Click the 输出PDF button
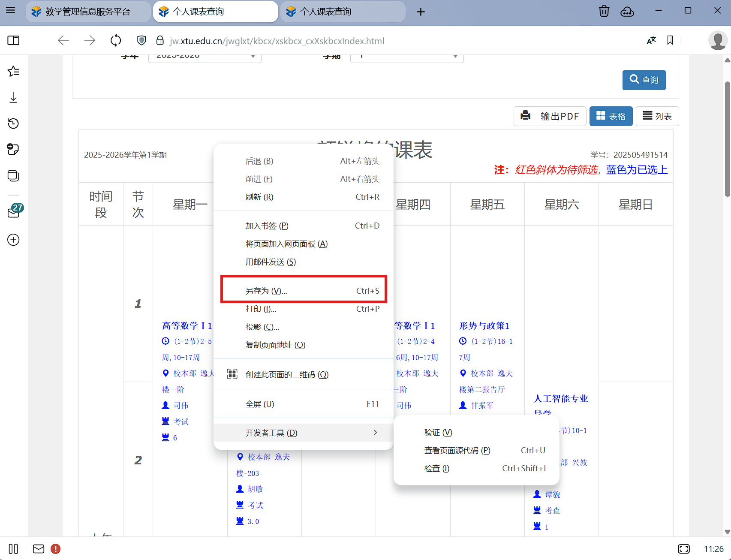Image resolution: width=731 pixels, height=560 pixels. tap(550, 116)
